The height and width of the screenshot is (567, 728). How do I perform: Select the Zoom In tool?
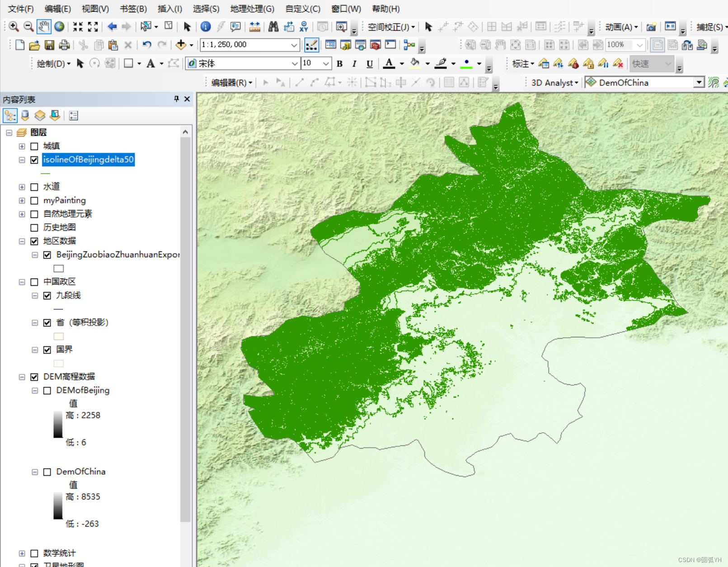click(x=14, y=27)
